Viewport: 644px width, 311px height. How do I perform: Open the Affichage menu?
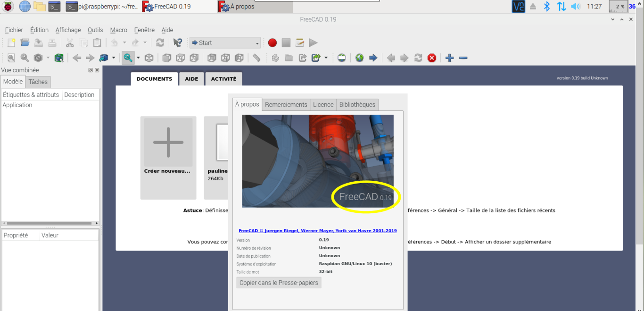68,30
